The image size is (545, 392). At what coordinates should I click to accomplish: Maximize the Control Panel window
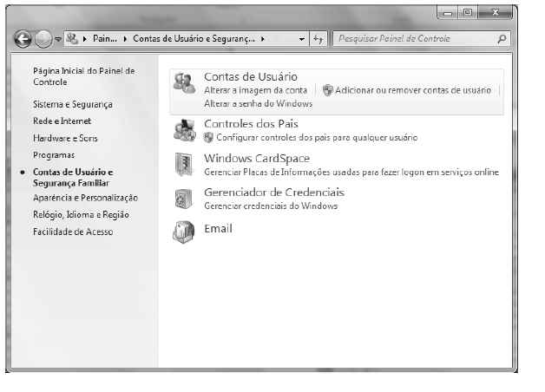click(468, 13)
